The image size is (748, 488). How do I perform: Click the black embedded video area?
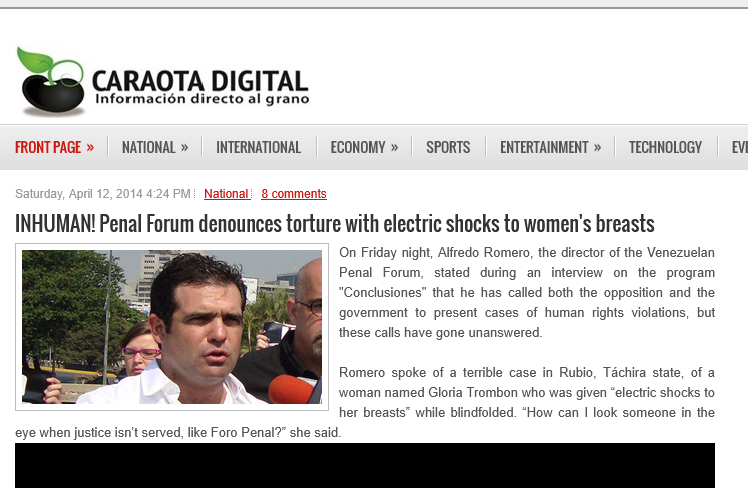pos(365,465)
